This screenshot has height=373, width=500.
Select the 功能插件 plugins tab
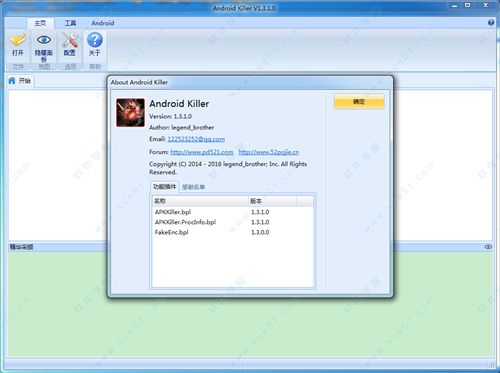tap(165, 187)
